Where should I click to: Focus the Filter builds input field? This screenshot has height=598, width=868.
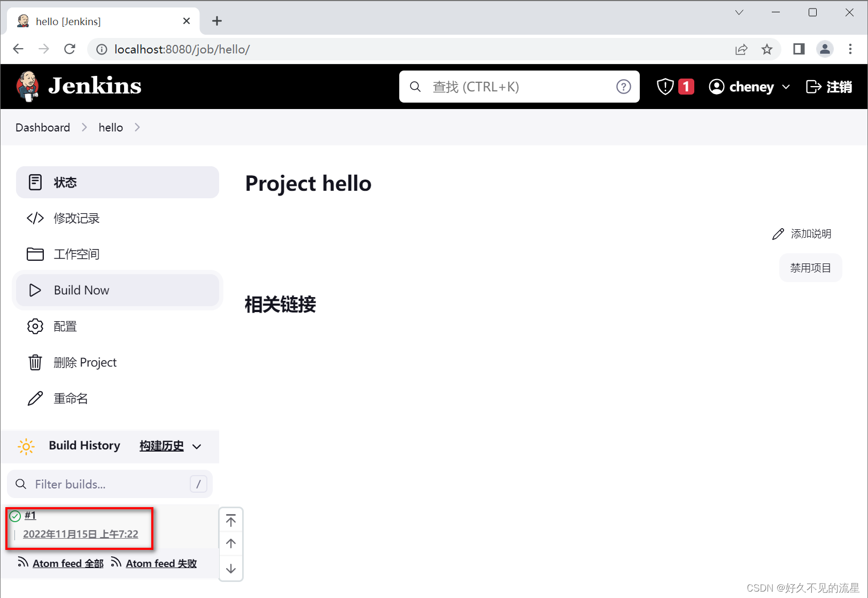coord(110,484)
